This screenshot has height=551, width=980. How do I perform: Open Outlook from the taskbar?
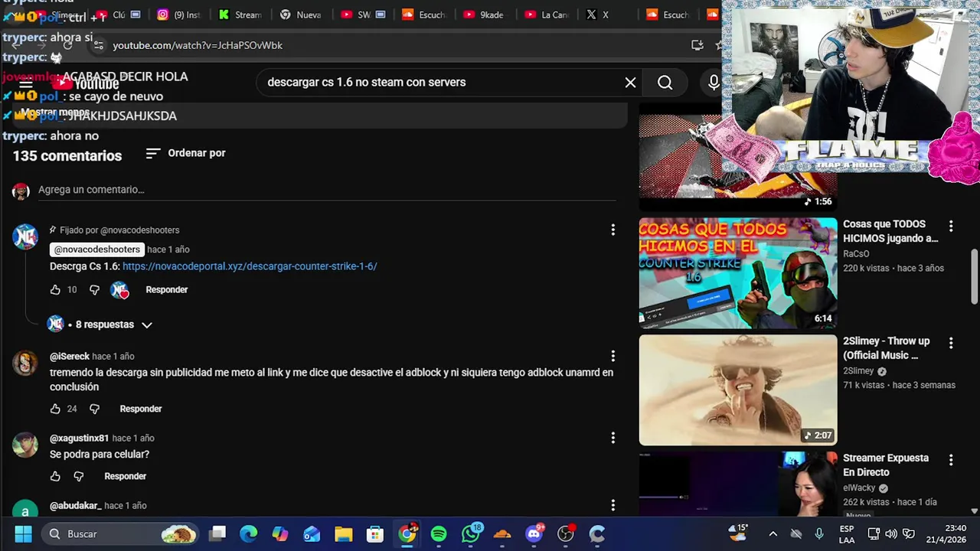[312, 533]
